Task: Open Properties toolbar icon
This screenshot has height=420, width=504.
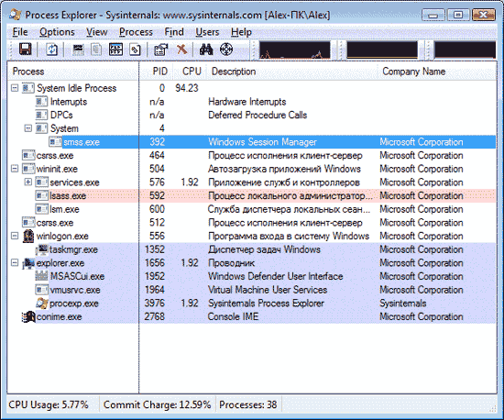Action: (161, 50)
